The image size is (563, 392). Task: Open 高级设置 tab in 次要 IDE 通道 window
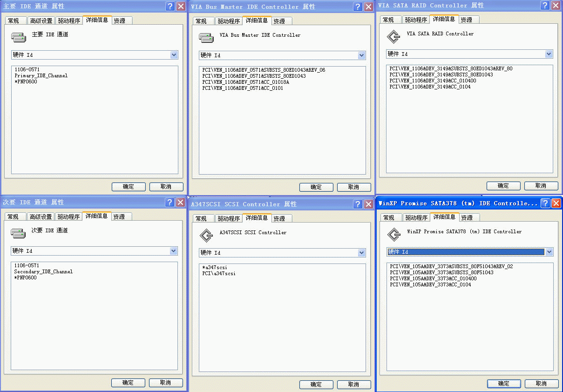coord(41,217)
